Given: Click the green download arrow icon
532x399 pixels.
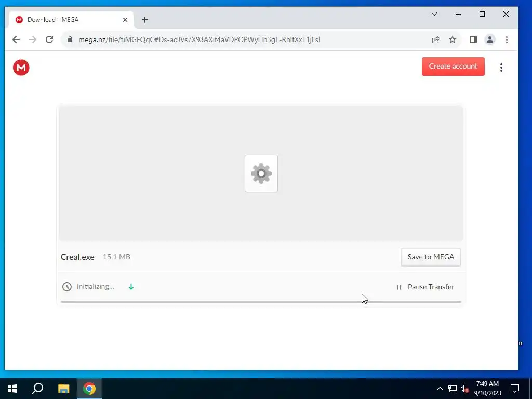Looking at the screenshot, I should click(x=131, y=287).
